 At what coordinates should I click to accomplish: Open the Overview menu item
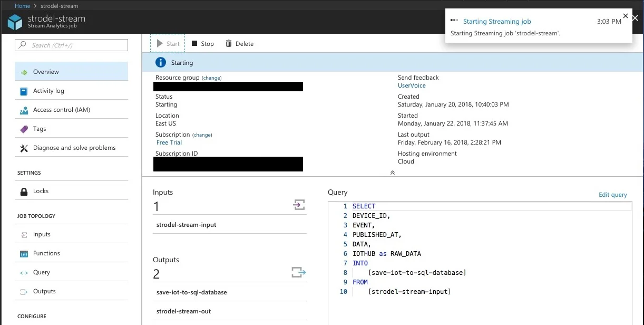71,72
